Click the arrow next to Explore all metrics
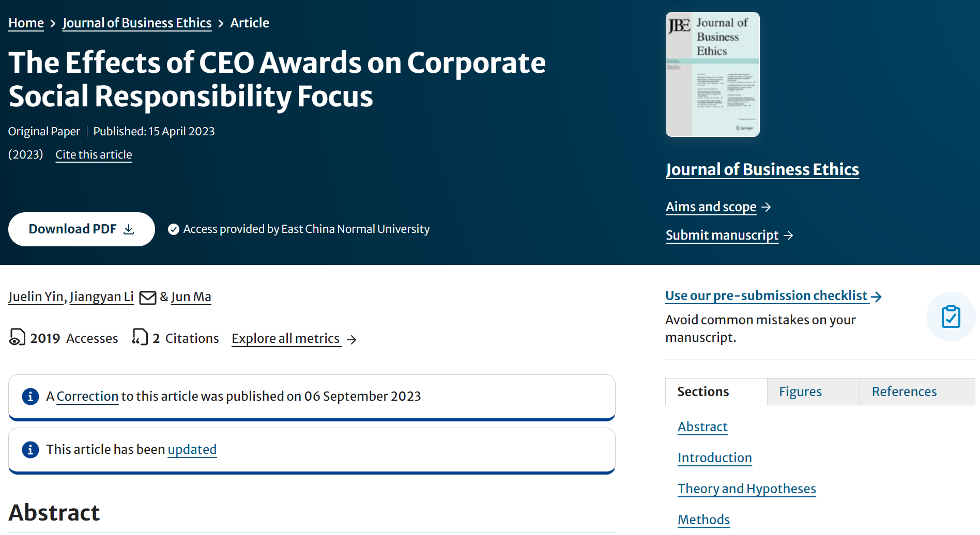The width and height of the screenshot is (980, 535). point(351,339)
